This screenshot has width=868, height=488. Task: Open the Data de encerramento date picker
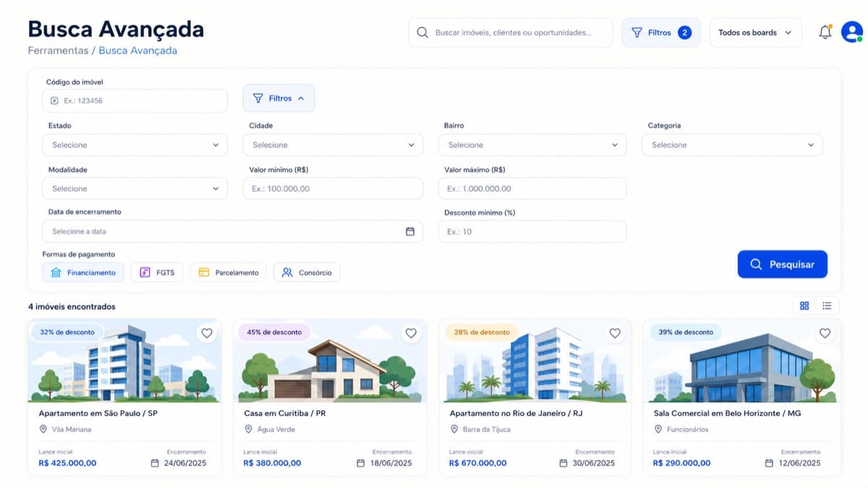[232, 231]
